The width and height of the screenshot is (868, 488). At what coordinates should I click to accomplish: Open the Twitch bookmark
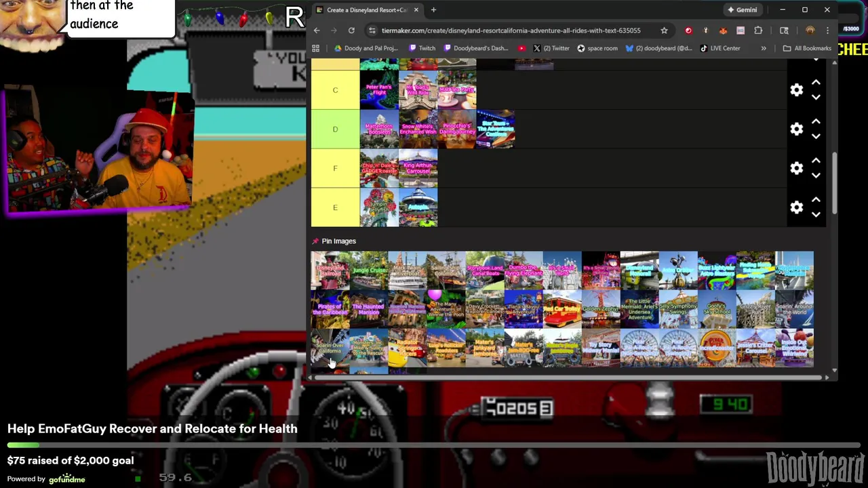[x=422, y=48]
